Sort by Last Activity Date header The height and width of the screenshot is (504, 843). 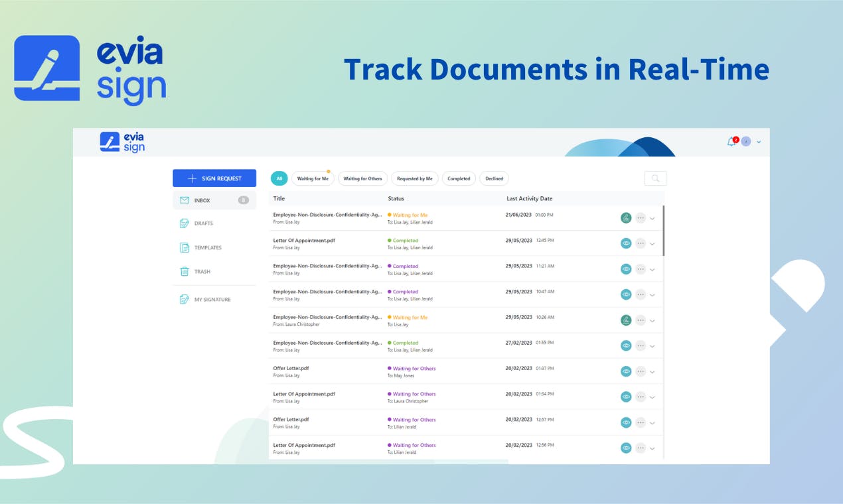point(529,198)
